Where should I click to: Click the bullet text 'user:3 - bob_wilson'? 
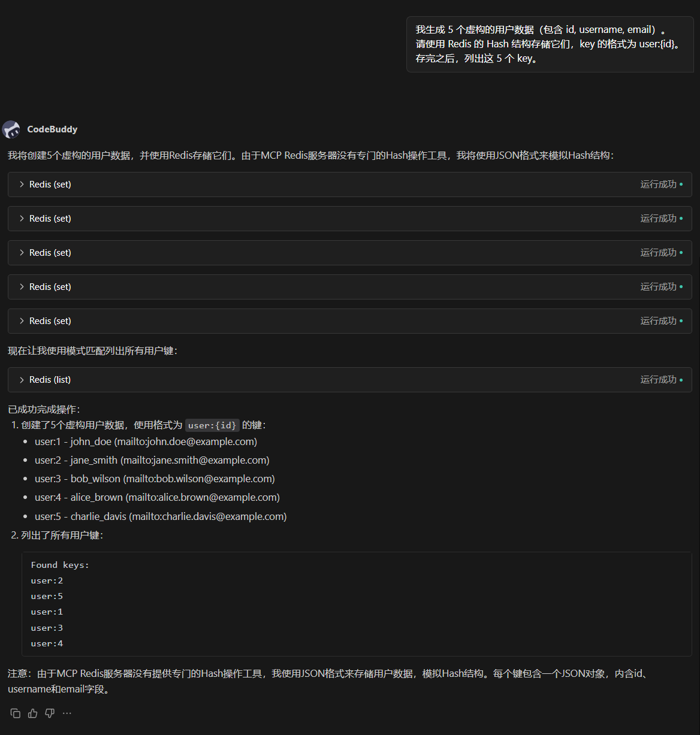click(77, 479)
